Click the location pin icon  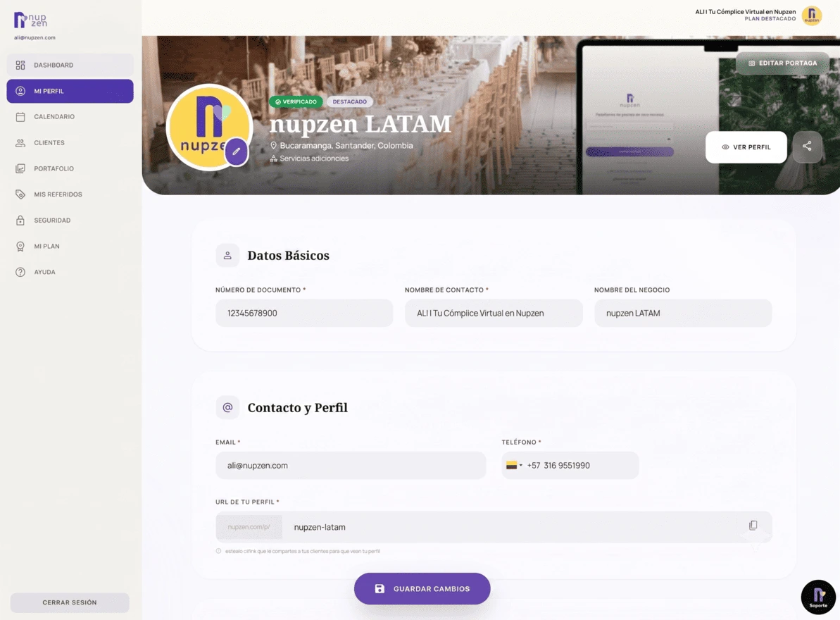273,146
